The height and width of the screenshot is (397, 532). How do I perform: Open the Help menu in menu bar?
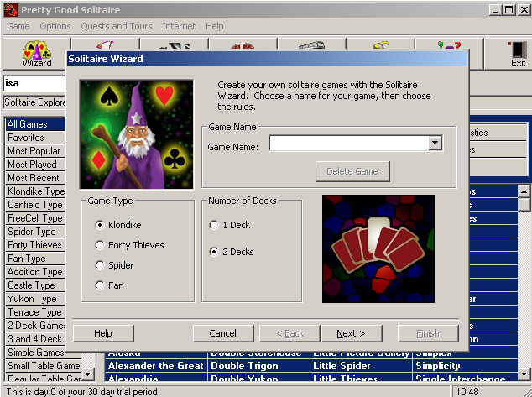pos(215,26)
